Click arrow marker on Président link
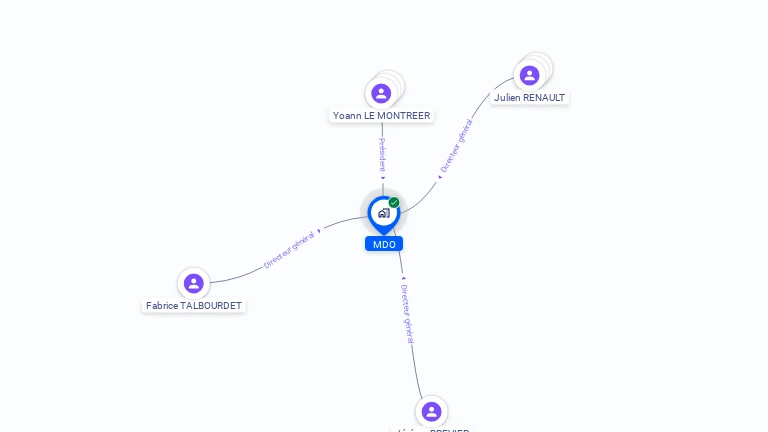Viewport: 768px width, 432px height. pyautogui.click(x=383, y=178)
